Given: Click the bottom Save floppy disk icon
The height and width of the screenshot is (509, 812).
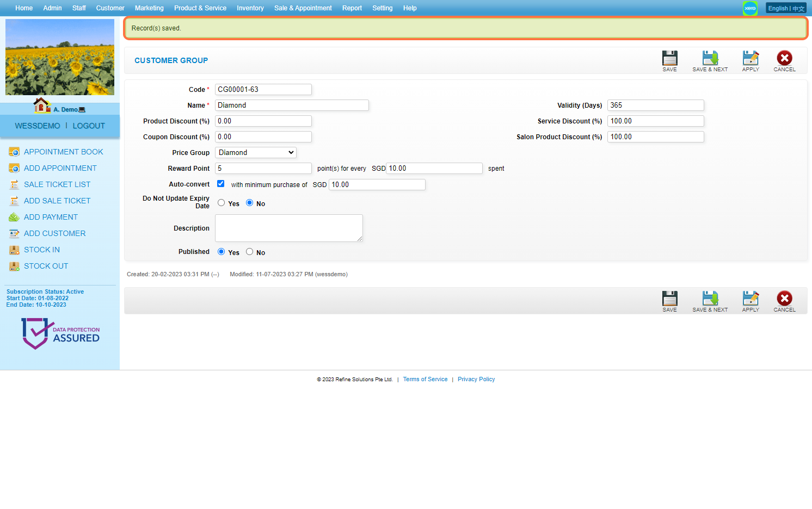Looking at the screenshot, I should point(669,298).
